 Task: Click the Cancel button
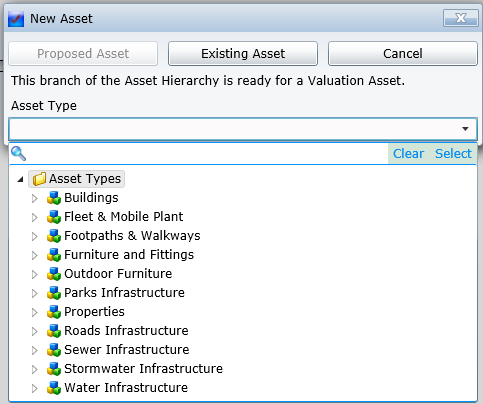click(403, 54)
